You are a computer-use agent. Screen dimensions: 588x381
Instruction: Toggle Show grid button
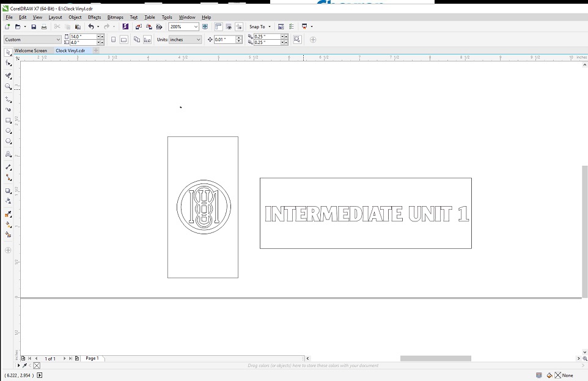229,27
